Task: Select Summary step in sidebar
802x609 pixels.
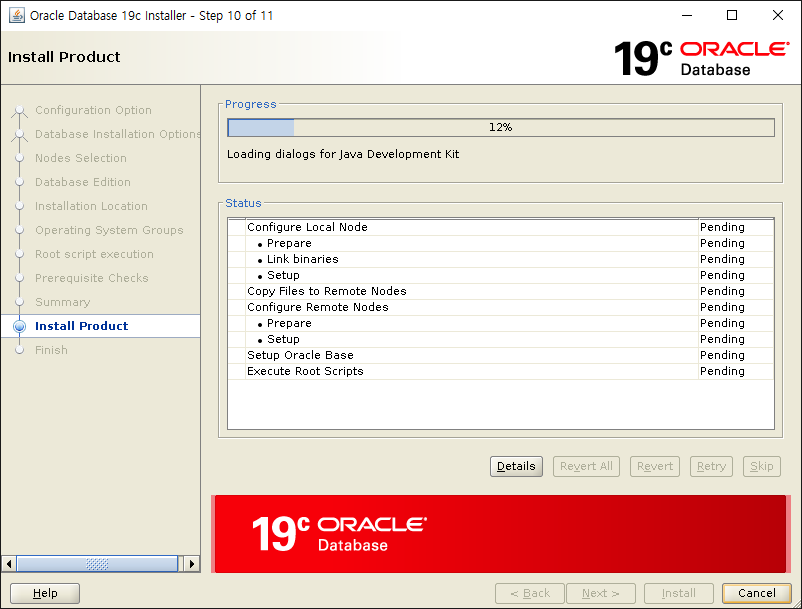Action: (62, 303)
